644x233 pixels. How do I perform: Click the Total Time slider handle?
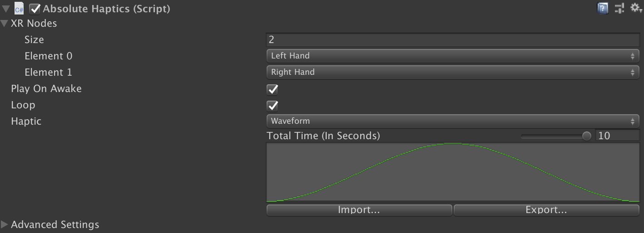pos(587,136)
